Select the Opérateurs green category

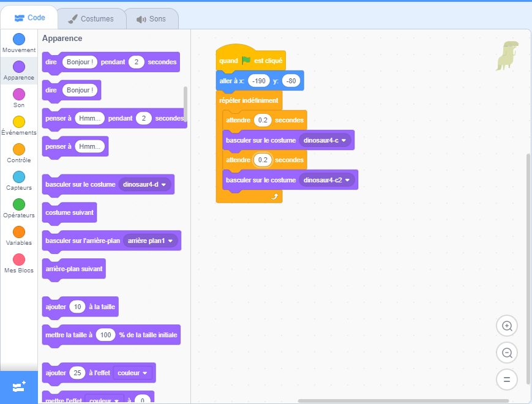(x=19, y=204)
